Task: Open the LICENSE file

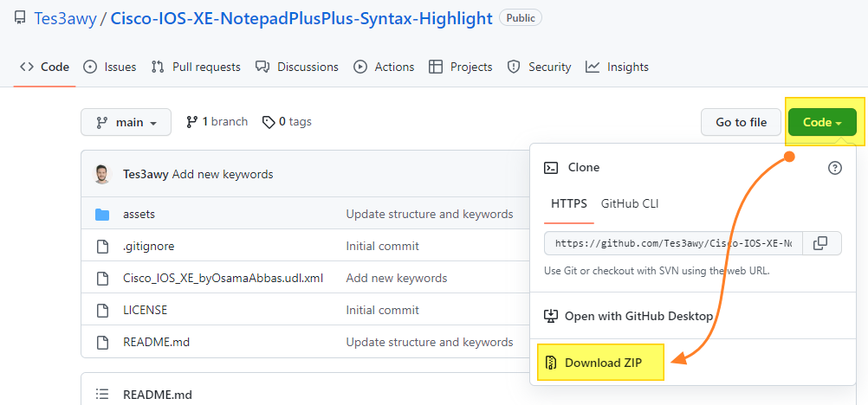Action: [145, 310]
